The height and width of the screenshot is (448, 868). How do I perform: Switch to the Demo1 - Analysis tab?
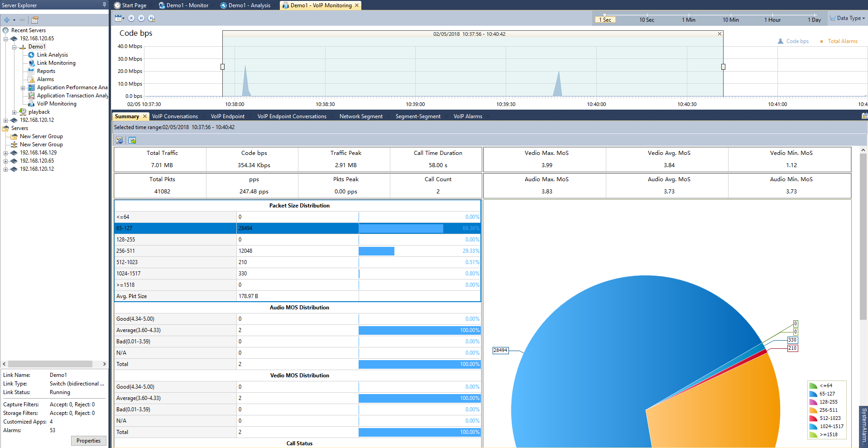click(x=245, y=5)
